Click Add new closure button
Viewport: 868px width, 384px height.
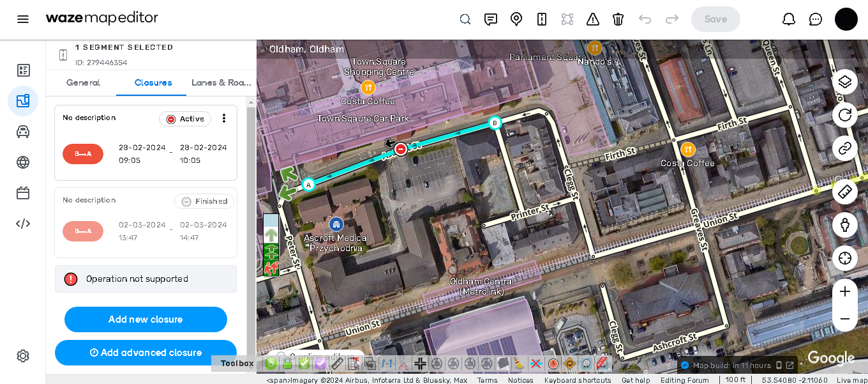pos(146,319)
